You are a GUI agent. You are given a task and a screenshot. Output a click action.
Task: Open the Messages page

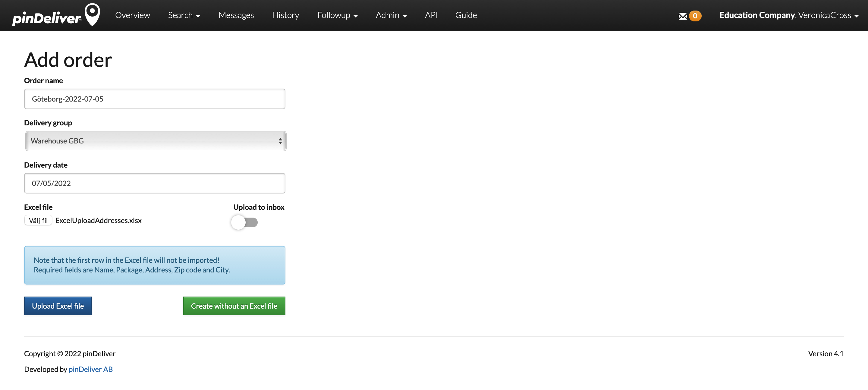click(236, 15)
